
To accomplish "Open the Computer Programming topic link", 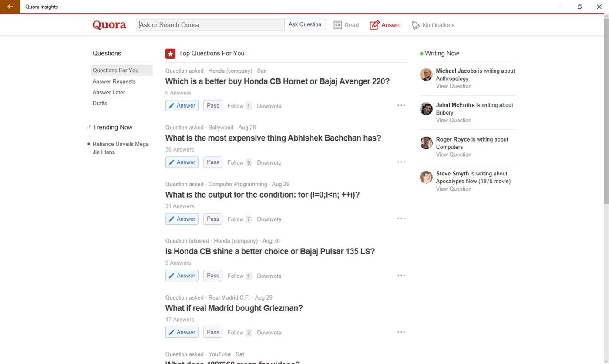I will click(238, 184).
